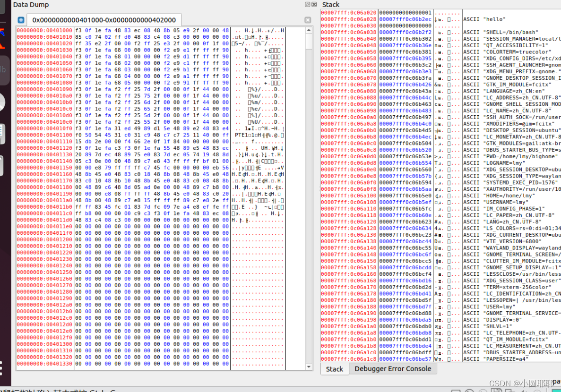This screenshot has width=561, height=392.
Task: Select dump address 00000000:00401200
Action: tap(44, 239)
